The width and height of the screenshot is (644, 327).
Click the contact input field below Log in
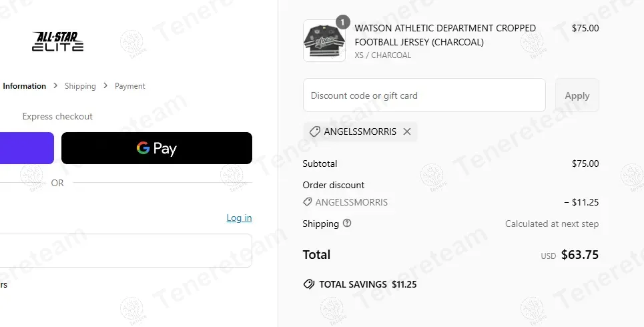[x=125, y=250]
